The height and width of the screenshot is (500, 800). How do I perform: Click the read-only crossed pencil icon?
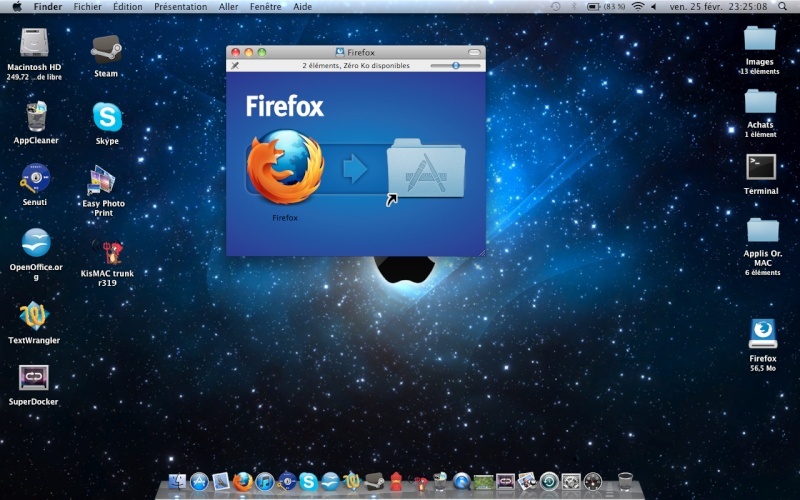pos(235,65)
